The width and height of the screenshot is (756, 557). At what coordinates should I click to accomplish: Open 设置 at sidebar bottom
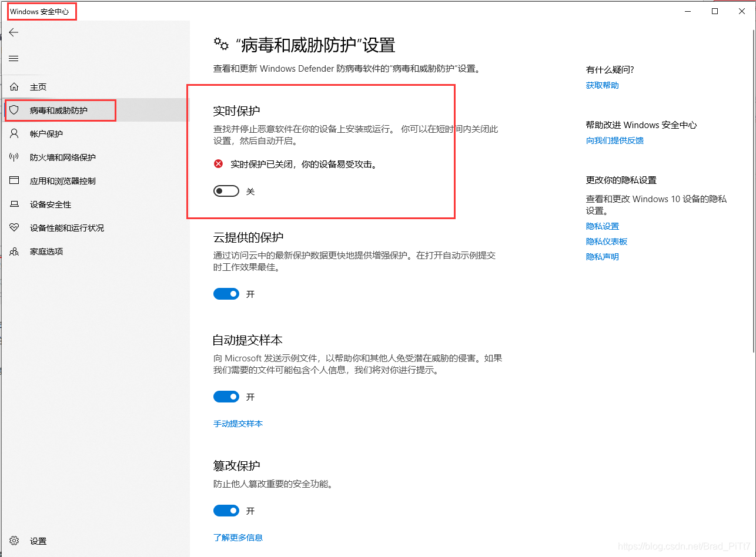coord(95,541)
